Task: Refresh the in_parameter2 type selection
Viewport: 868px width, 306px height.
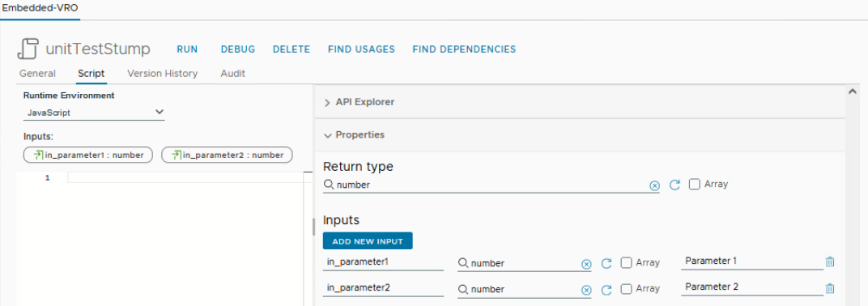Action: pyautogui.click(x=606, y=289)
